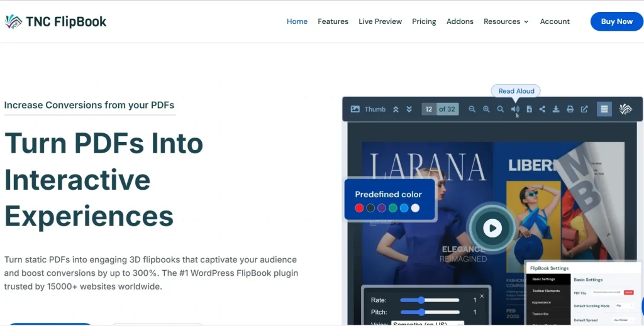Open the Default Scrolling Mode dropdown
The width and height of the screenshot is (644, 326).
pyautogui.click(x=623, y=306)
